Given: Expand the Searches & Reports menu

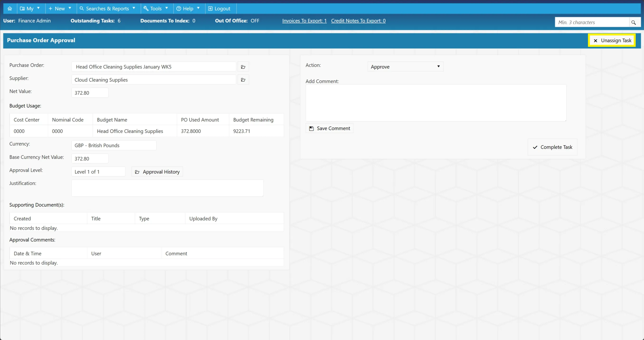Looking at the screenshot, I should click(108, 9).
